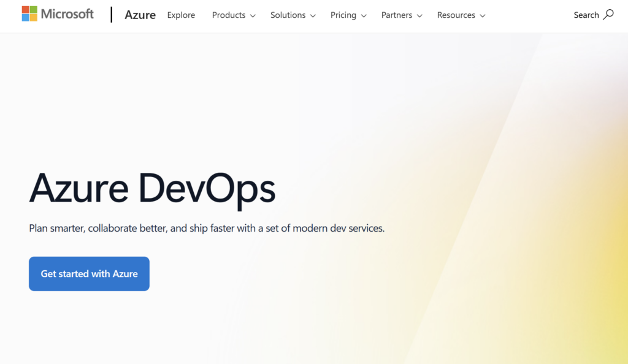Click the Microsoft logo
Screen dimensions: 628x364
click(58, 14)
